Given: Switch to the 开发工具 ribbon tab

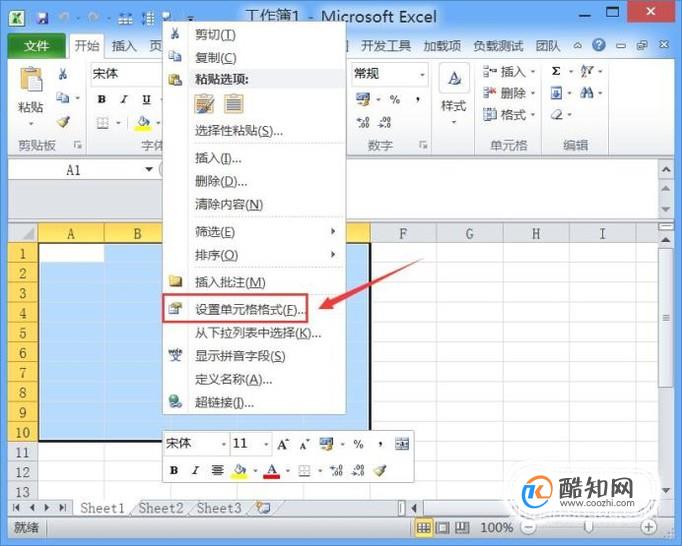Looking at the screenshot, I should click(x=386, y=46).
